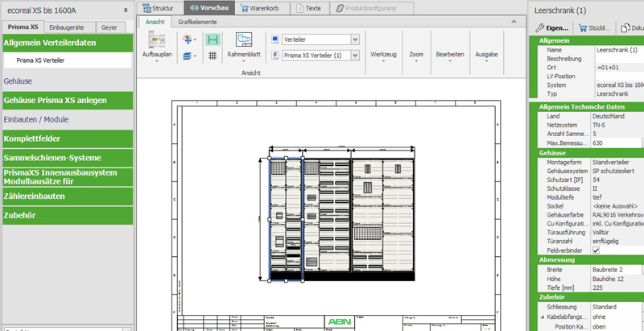Switch to the Grafikelemente ribbon tab
The width and height of the screenshot is (644, 331).
(196, 22)
